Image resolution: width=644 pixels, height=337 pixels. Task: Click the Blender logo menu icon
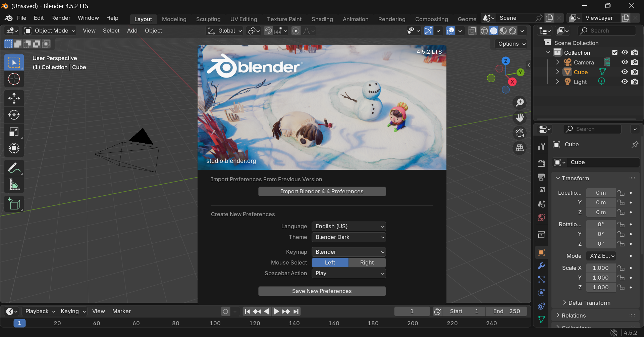(9, 18)
